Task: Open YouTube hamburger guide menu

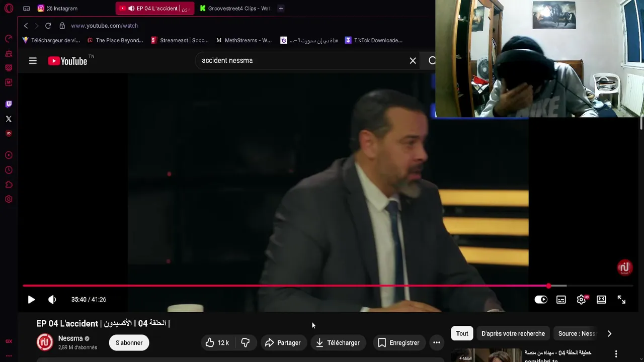Action: pos(33,61)
